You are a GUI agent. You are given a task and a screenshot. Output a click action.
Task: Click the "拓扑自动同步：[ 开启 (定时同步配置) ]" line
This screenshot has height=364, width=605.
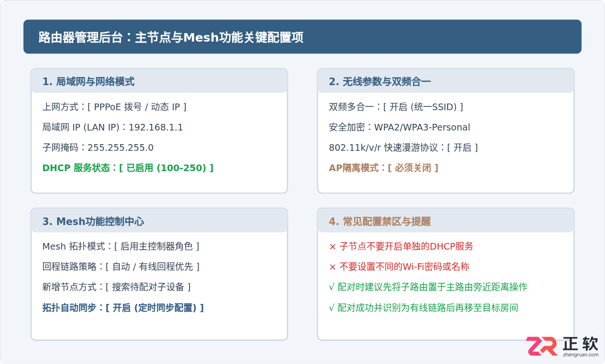[x=123, y=308]
